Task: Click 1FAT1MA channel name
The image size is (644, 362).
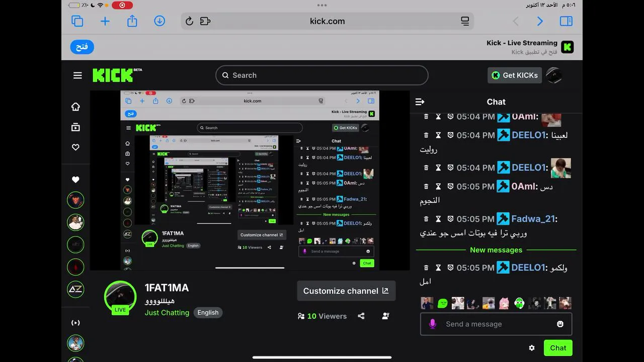Action: pyautogui.click(x=167, y=288)
